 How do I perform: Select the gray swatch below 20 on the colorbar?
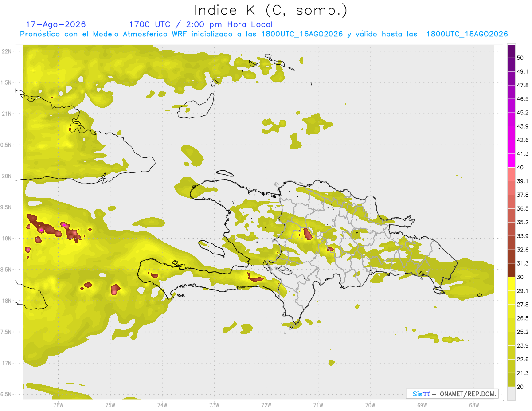pyautogui.click(x=512, y=394)
